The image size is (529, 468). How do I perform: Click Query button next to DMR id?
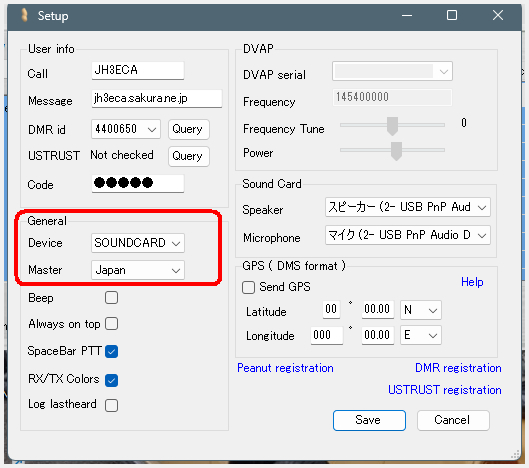[x=189, y=129]
